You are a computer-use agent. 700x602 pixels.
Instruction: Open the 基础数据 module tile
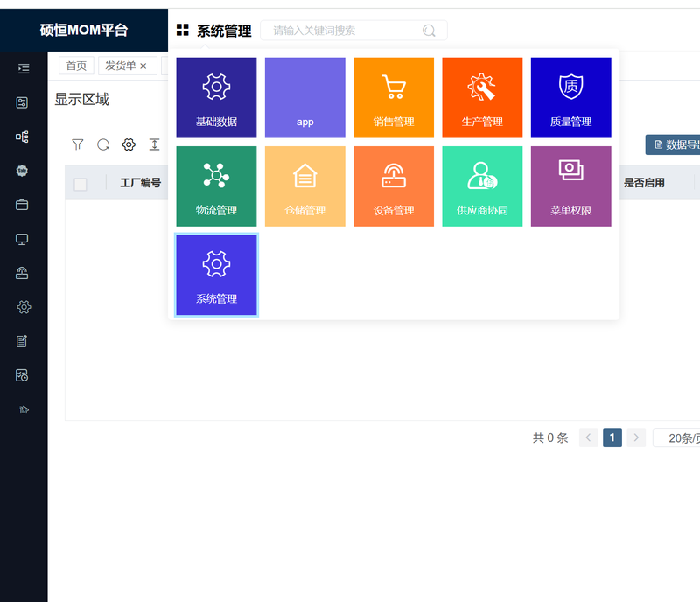coord(216,97)
